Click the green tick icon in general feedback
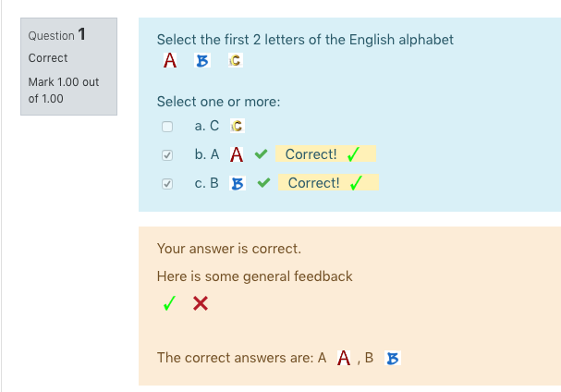561x392 pixels. [169, 303]
